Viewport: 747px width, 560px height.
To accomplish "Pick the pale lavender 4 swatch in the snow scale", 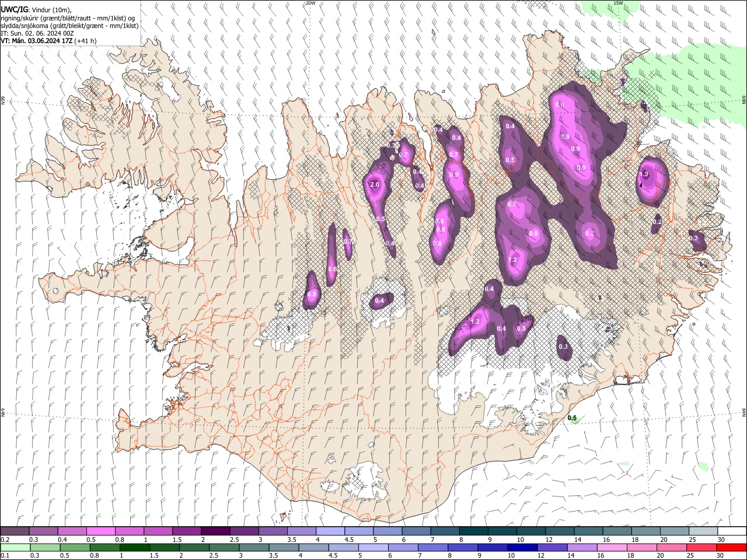I will (330, 531).
